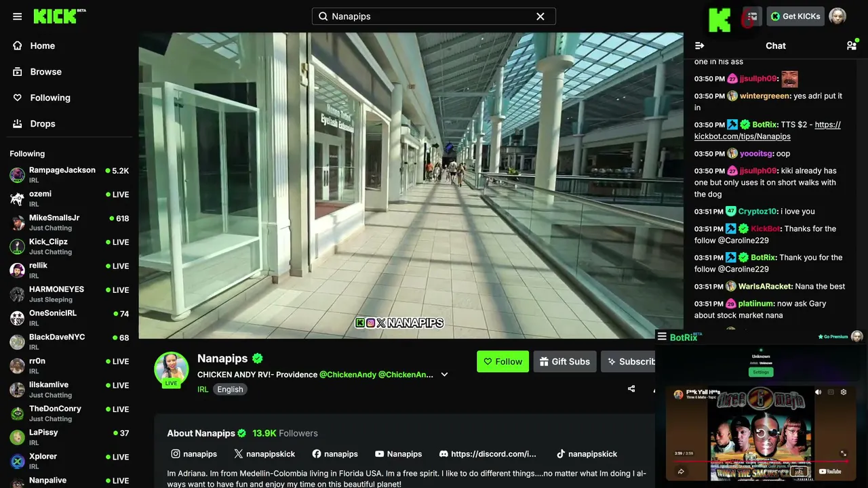Collapse the chat panel with arrow icon

(700, 45)
